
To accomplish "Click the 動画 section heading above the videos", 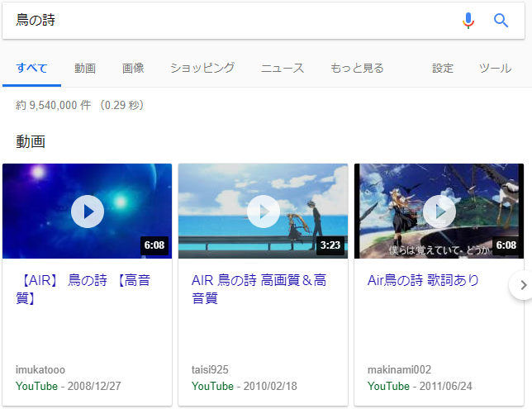I will [x=31, y=141].
